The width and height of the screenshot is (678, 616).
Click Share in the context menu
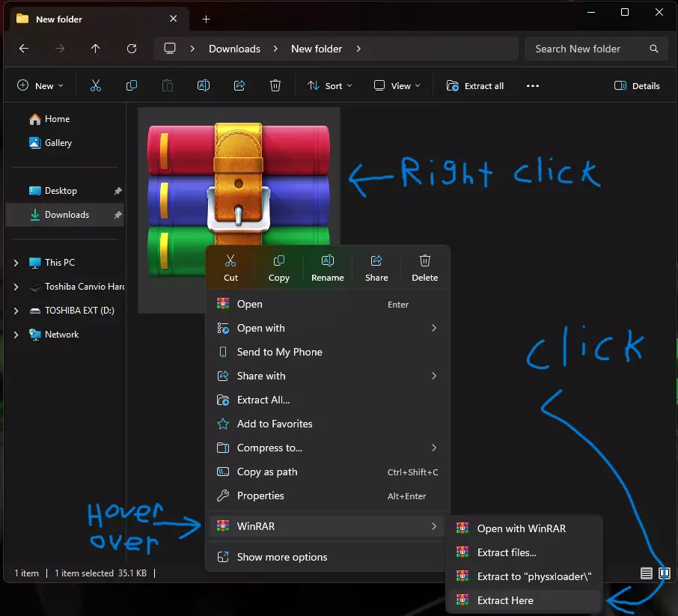(x=376, y=268)
